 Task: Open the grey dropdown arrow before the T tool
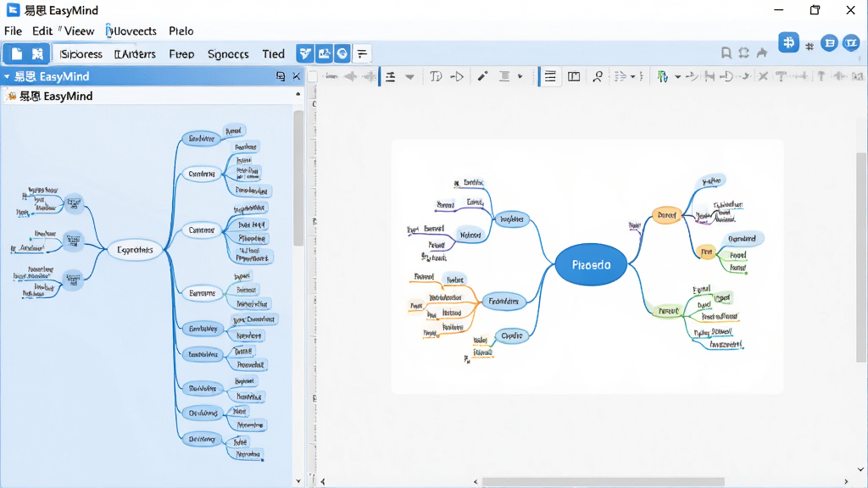coord(409,77)
